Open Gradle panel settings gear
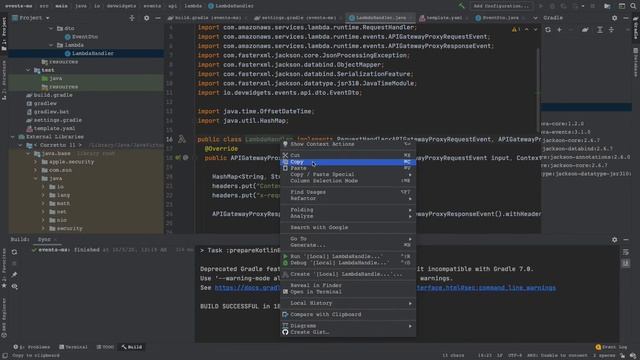 tap(614, 18)
